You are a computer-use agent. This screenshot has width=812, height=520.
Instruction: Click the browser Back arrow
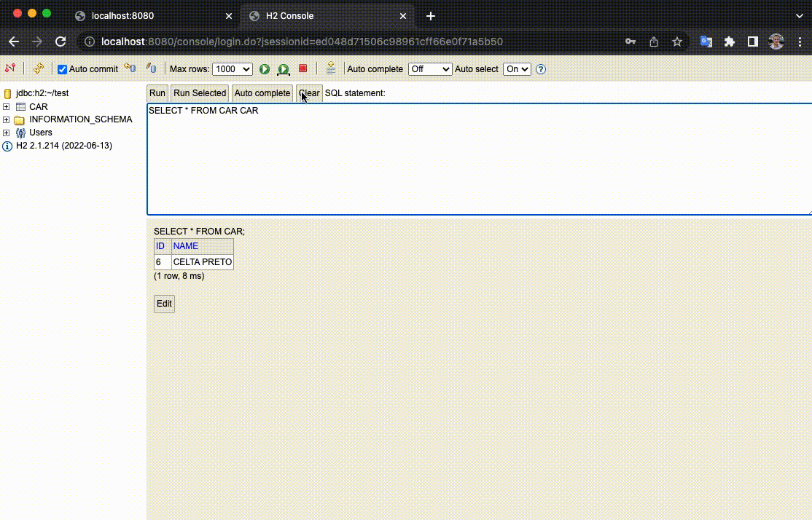click(x=14, y=42)
